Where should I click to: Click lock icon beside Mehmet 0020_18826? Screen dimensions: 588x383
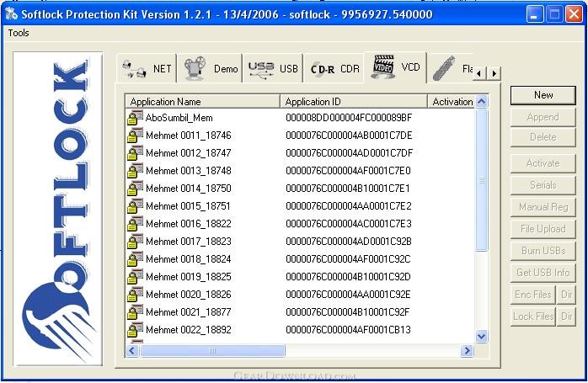pos(135,294)
